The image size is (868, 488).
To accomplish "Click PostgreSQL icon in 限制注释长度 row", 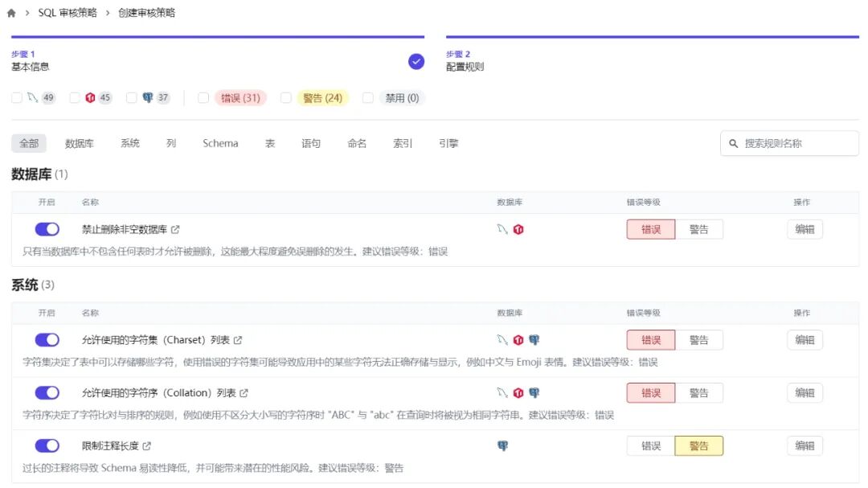I will tap(502, 446).
